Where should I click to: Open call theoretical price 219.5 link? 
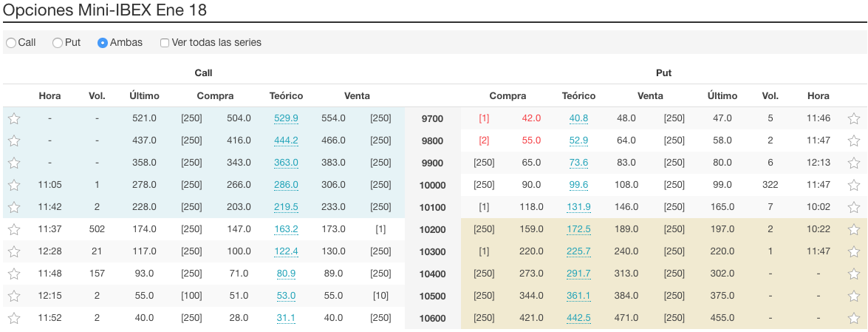286,207
